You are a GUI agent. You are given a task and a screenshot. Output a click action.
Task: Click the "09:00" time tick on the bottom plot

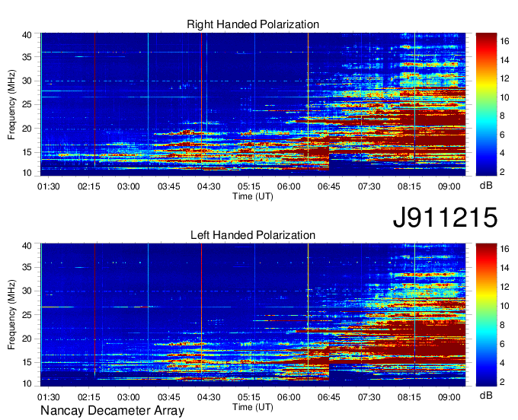point(449,397)
